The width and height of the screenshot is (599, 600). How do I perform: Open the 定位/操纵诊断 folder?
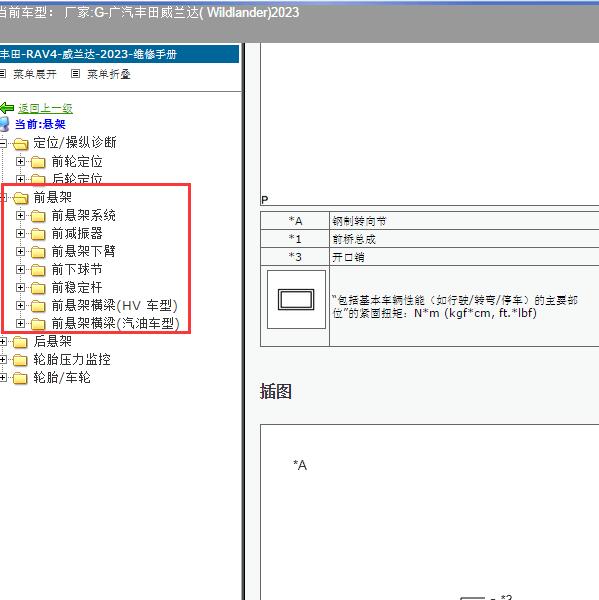pos(75,142)
